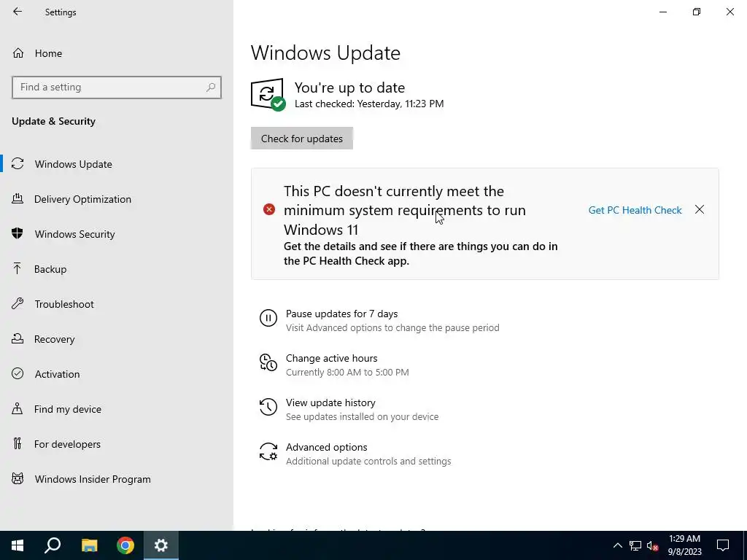
Task: Click 'Last checked: Yesterday, 11:23 PM' text
Action: click(369, 104)
